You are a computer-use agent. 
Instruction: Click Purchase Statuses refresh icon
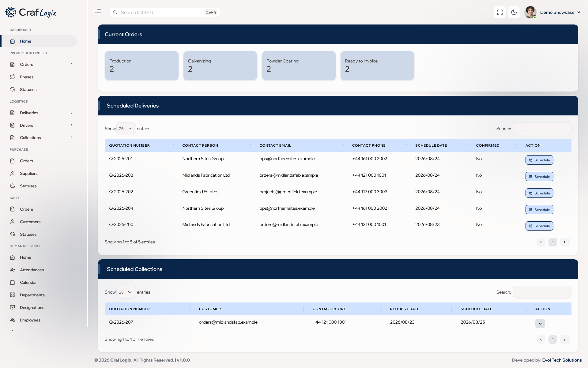(13, 186)
